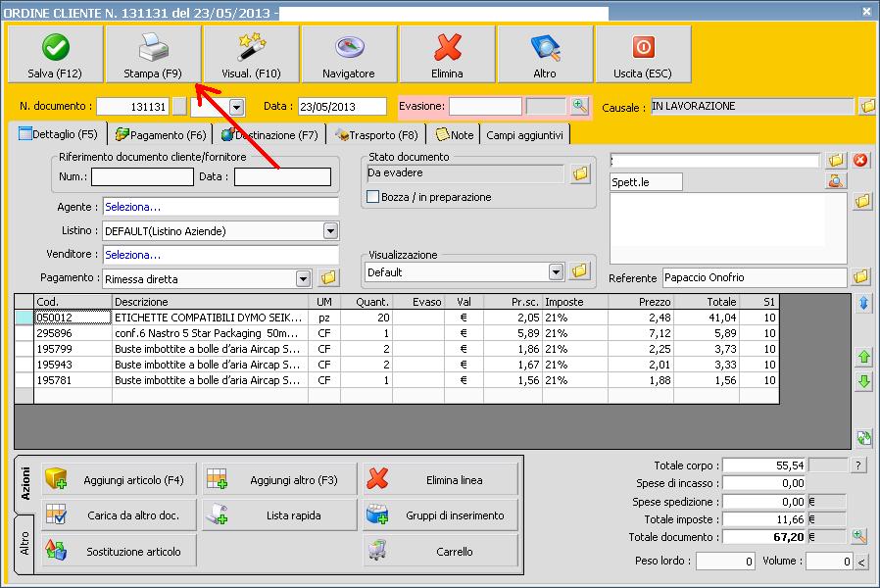This screenshot has width=880, height=588.
Task: Click the Venditore Seleziona... field
Action: pos(220,254)
